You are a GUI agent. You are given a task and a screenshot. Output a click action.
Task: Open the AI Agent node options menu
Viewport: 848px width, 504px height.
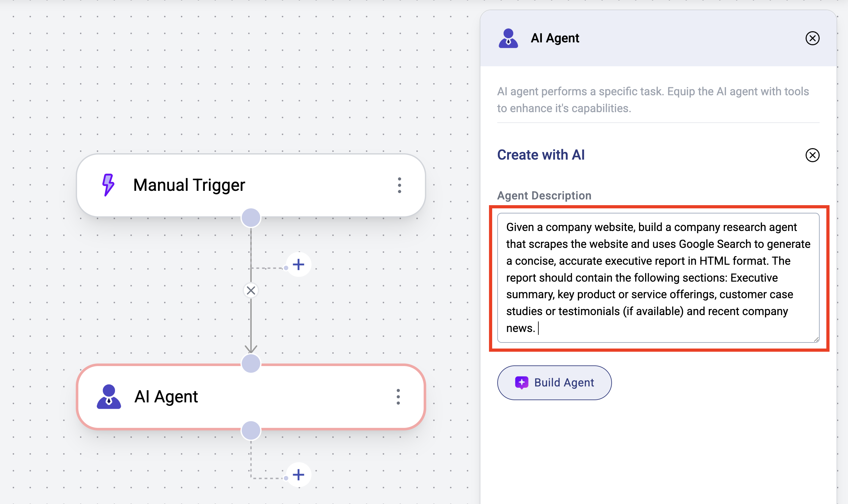398,397
